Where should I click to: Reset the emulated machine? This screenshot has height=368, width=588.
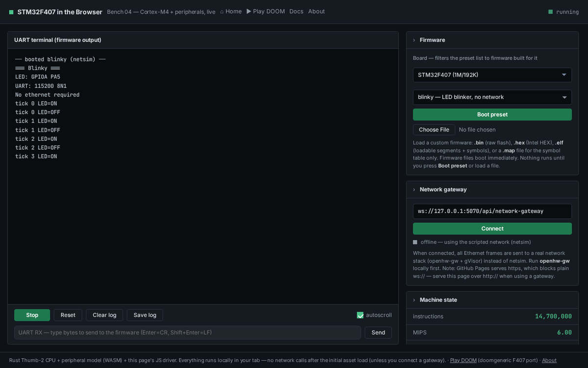coord(68,315)
